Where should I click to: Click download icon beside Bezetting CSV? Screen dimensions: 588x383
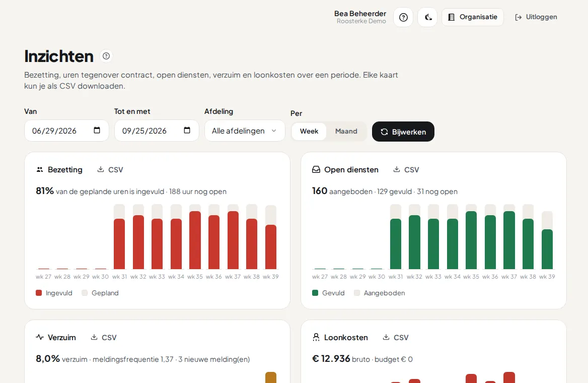(101, 169)
